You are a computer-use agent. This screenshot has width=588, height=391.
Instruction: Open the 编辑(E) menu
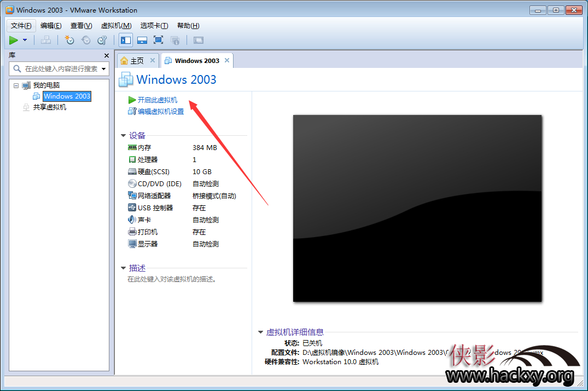pyautogui.click(x=51, y=26)
